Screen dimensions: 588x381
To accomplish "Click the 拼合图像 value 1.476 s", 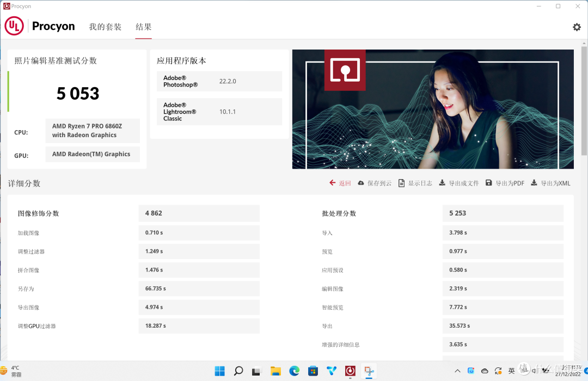I will 199,270.
